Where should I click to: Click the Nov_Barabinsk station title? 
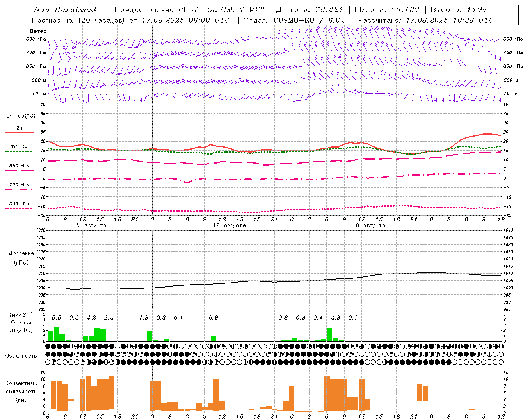point(66,10)
